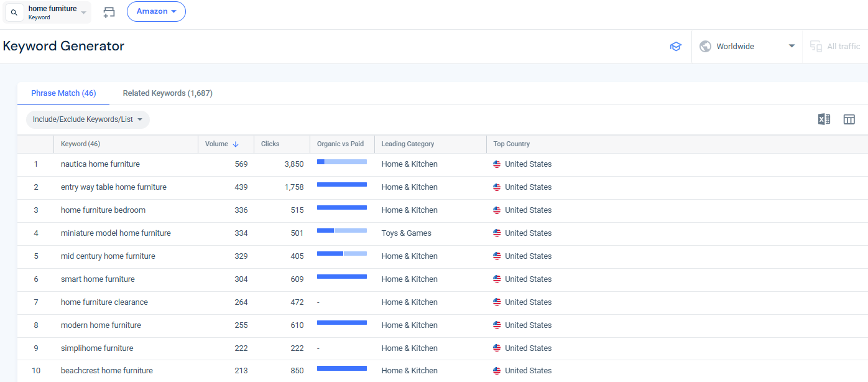This screenshot has height=382, width=868.
Task: Click clicks value 850
Action: 297,371
